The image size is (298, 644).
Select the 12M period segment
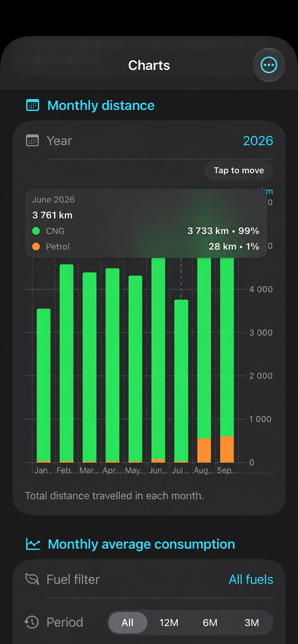tap(169, 622)
